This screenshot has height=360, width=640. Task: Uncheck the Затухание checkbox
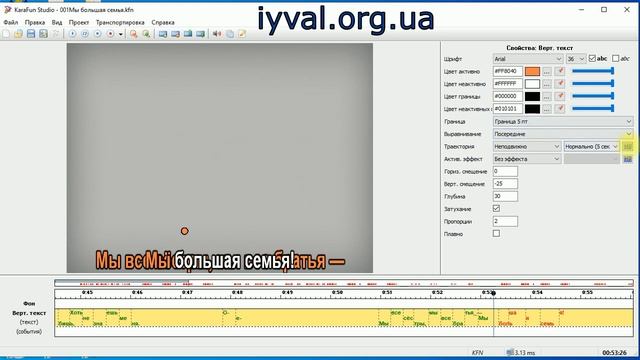click(496, 209)
